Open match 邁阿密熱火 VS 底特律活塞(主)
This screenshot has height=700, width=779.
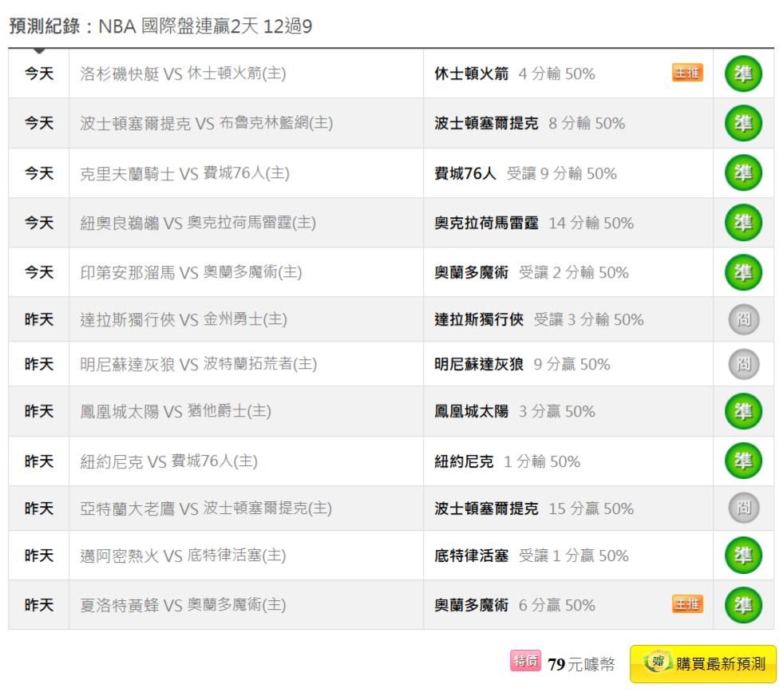pyautogui.click(x=183, y=556)
